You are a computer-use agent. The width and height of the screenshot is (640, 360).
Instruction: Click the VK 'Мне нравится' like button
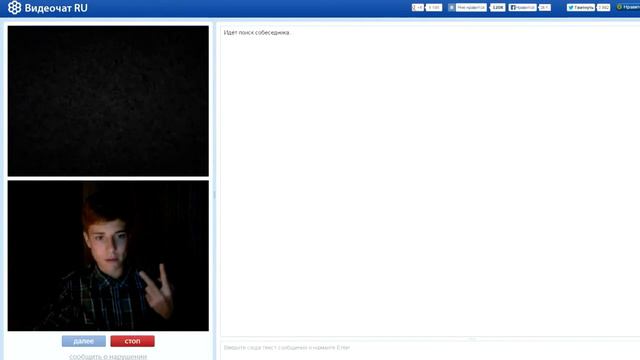tap(467, 7)
